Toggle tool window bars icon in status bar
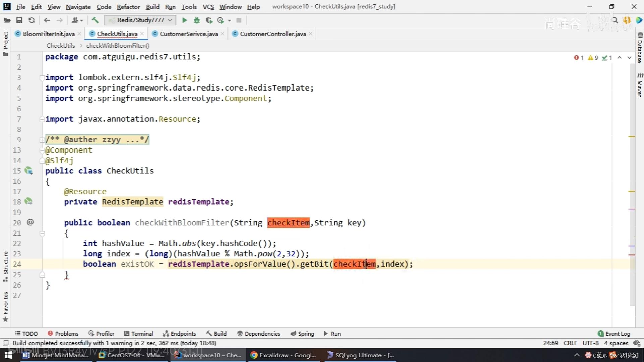This screenshot has height=362, width=644. (5, 343)
